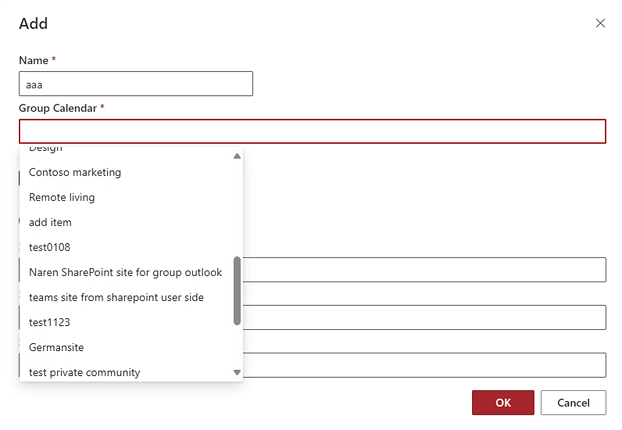This screenshot has width=622, height=430.
Task: Select test0108 in the dropdown list
Action: tap(131, 247)
